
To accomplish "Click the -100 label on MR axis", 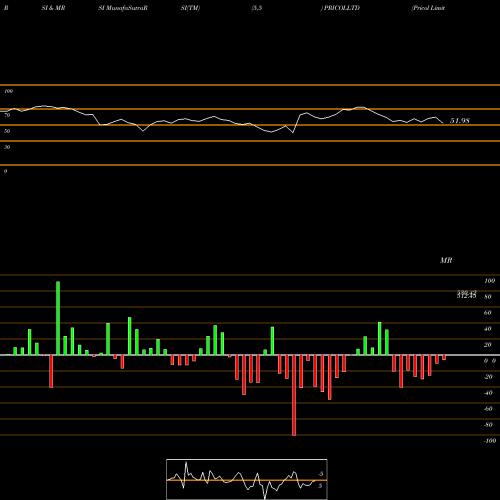I will [490, 441].
